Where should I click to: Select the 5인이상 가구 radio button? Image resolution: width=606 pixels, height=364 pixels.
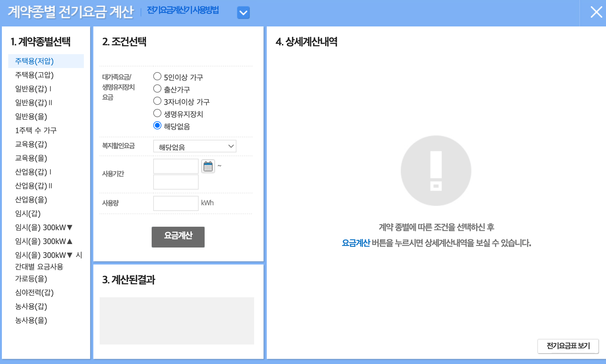tap(157, 76)
